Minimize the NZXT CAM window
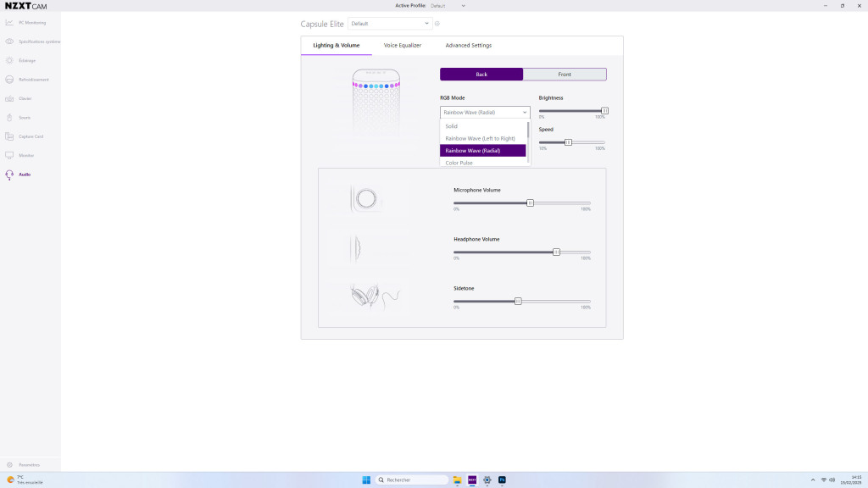 click(826, 6)
